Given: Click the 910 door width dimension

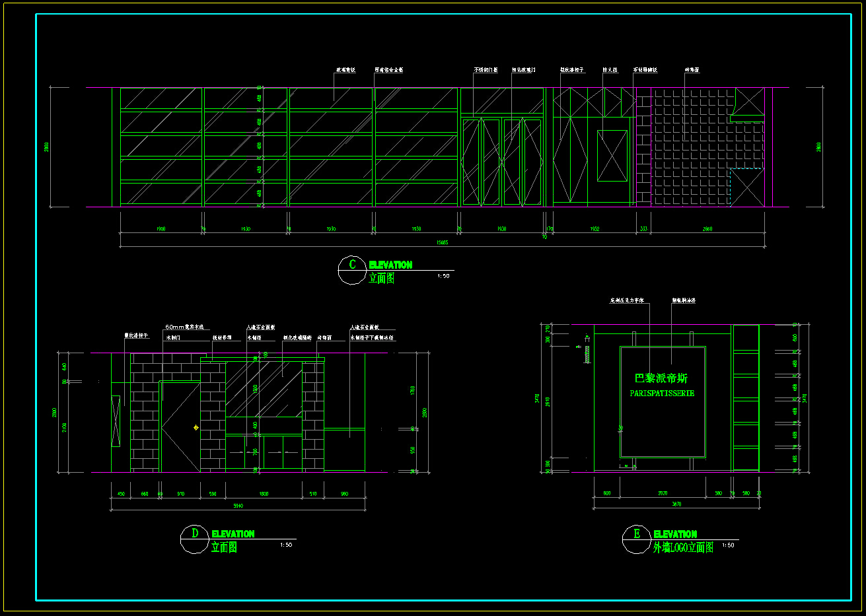Looking at the screenshot, I should 180,494.
